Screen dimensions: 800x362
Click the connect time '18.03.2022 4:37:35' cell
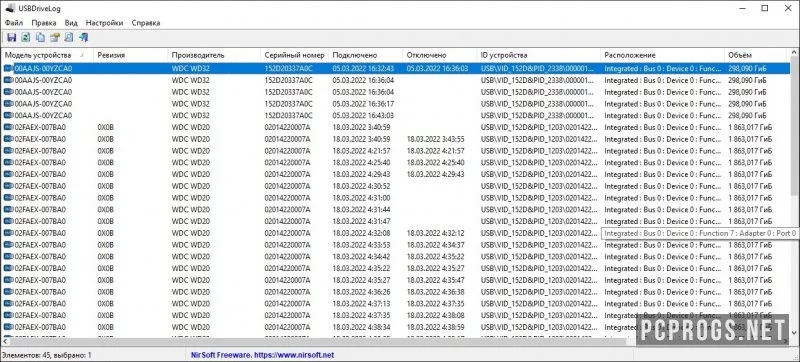tap(361, 315)
